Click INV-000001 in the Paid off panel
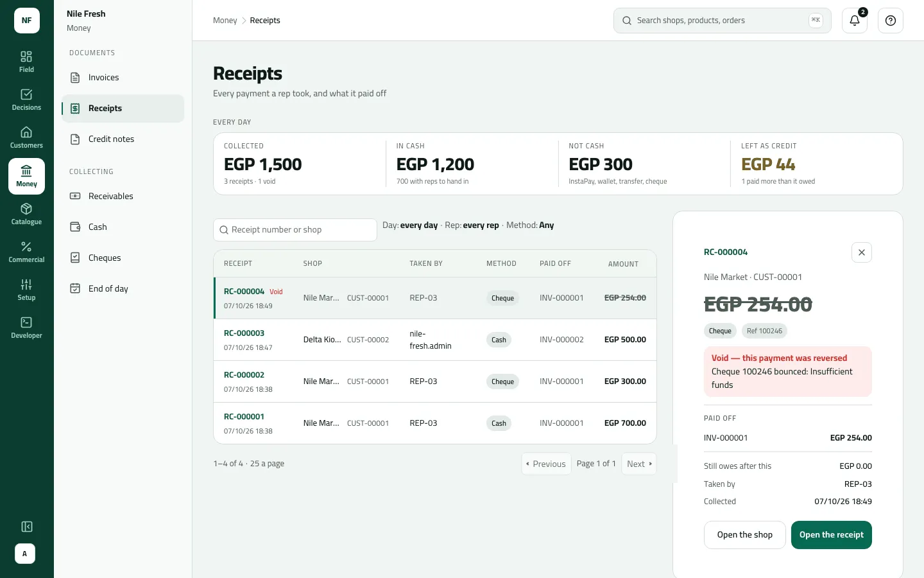 pos(726,438)
